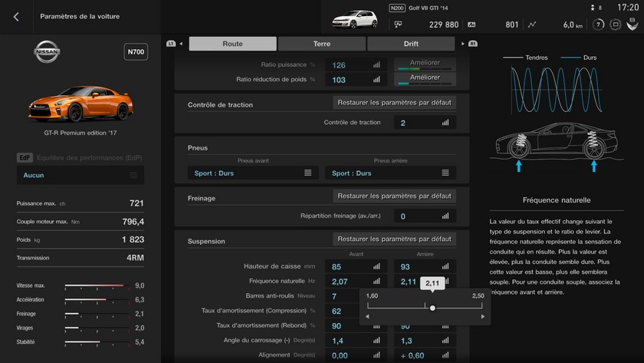Click bar icon for rear Angle du carrossage
The image size is (644, 363).
(445, 341)
